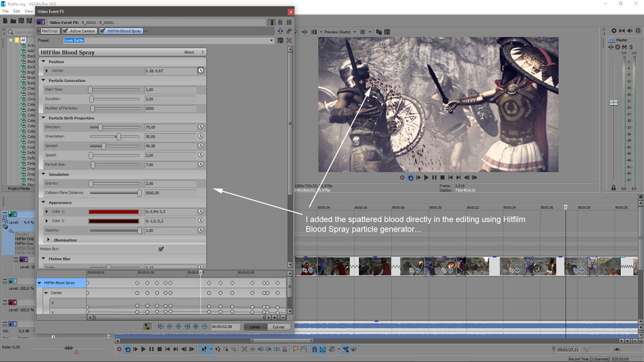The width and height of the screenshot is (644, 362).
Task: Uncheck the Motion Blur checkbox
Action: pyautogui.click(x=161, y=249)
